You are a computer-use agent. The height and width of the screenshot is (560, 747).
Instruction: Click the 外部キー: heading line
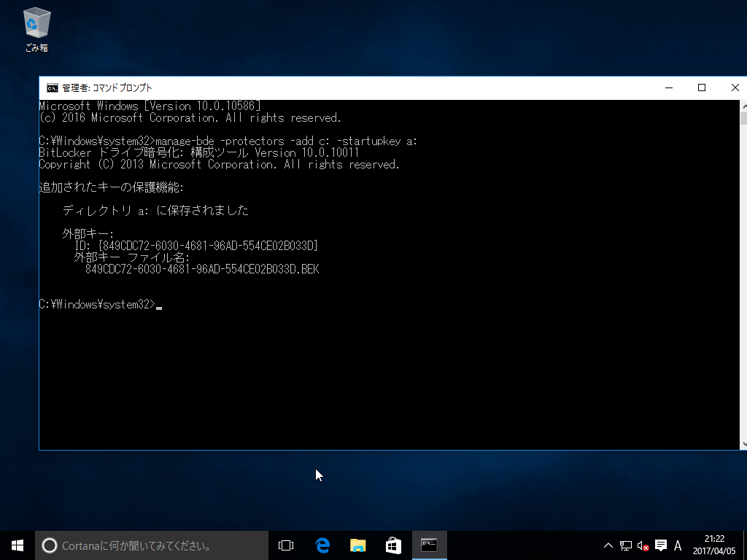click(x=88, y=234)
